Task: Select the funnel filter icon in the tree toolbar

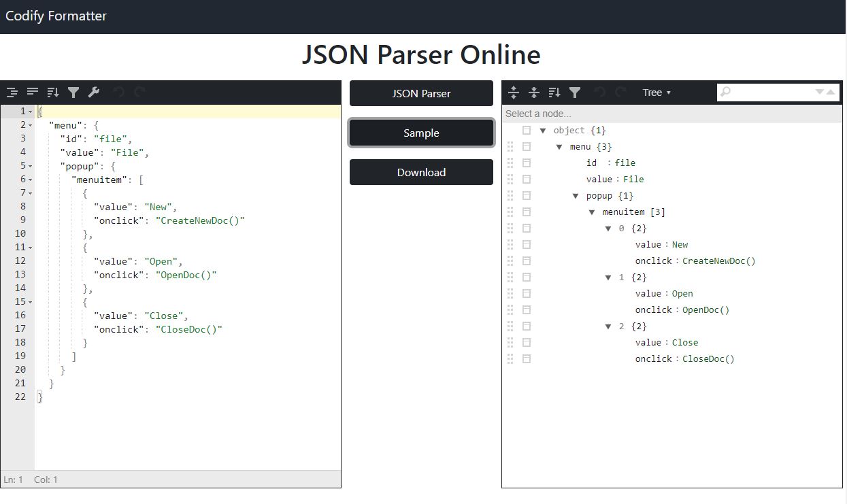Action: (574, 92)
